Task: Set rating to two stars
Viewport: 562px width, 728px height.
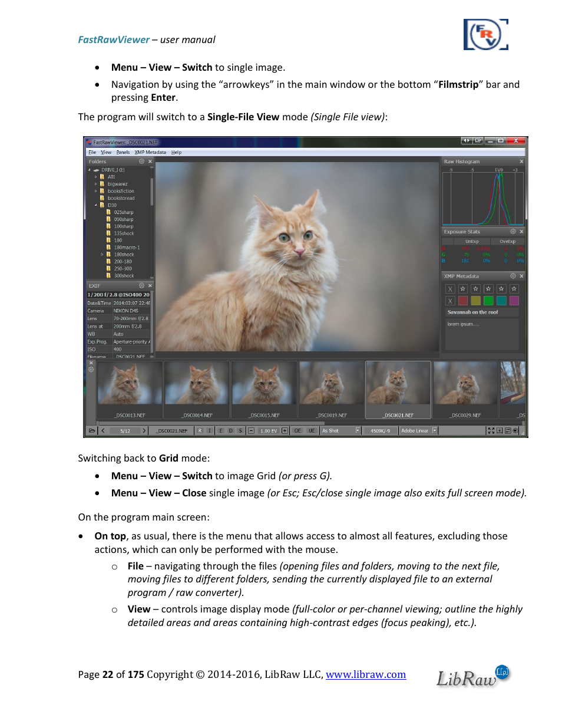Action: [x=476, y=289]
